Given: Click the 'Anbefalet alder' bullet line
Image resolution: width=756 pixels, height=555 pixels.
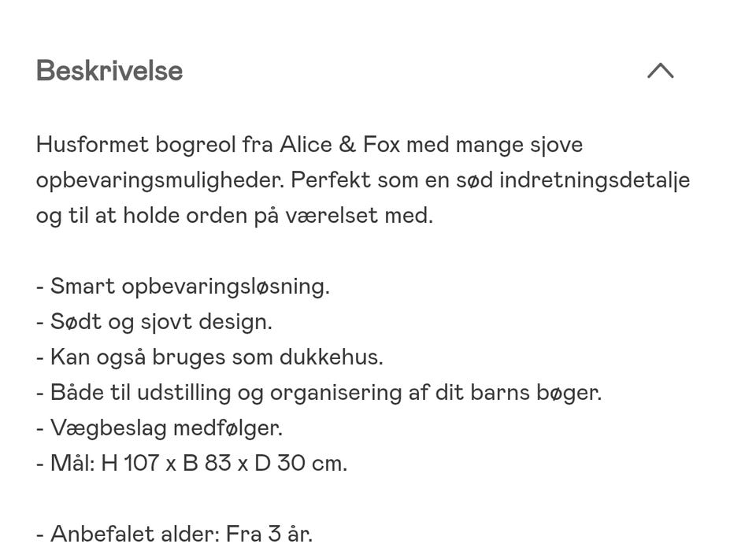Looking at the screenshot, I should coord(175,535).
